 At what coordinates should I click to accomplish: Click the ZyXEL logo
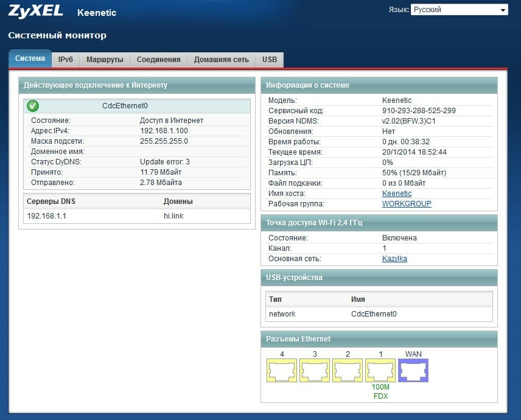[x=37, y=11]
